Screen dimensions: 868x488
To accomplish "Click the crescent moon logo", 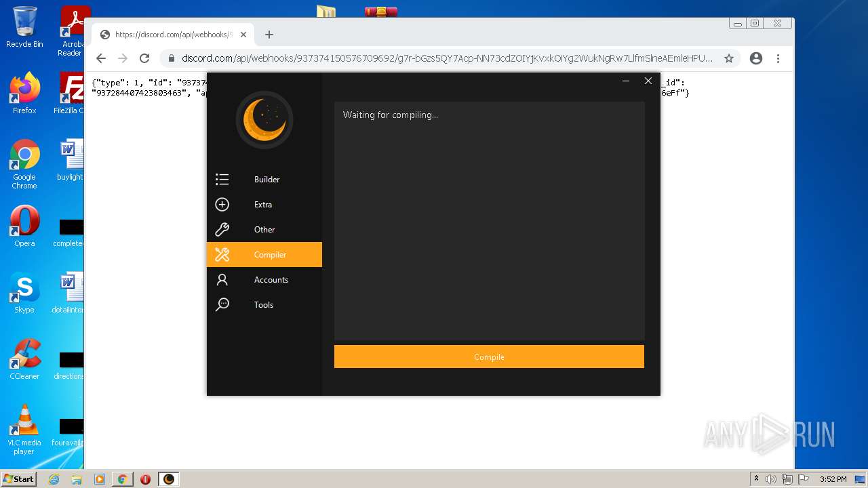I will click(x=264, y=120).
